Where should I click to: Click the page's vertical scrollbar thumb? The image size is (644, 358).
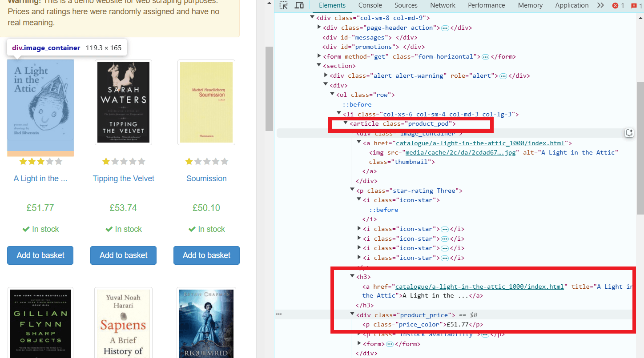click(269, 89)
